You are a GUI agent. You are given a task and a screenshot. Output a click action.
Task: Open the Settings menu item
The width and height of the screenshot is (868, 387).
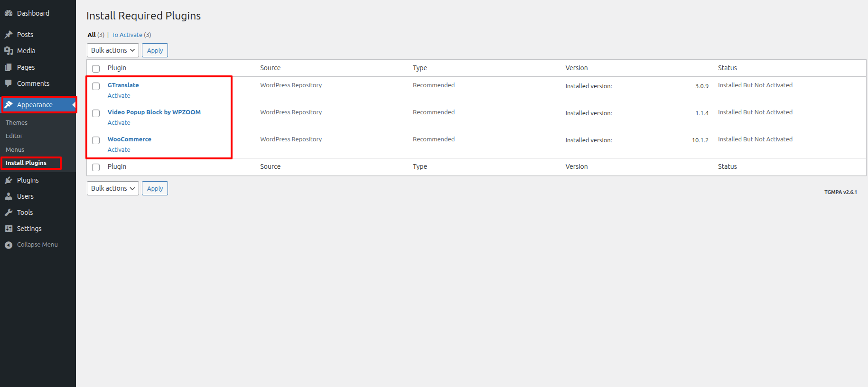pos(29,229)
